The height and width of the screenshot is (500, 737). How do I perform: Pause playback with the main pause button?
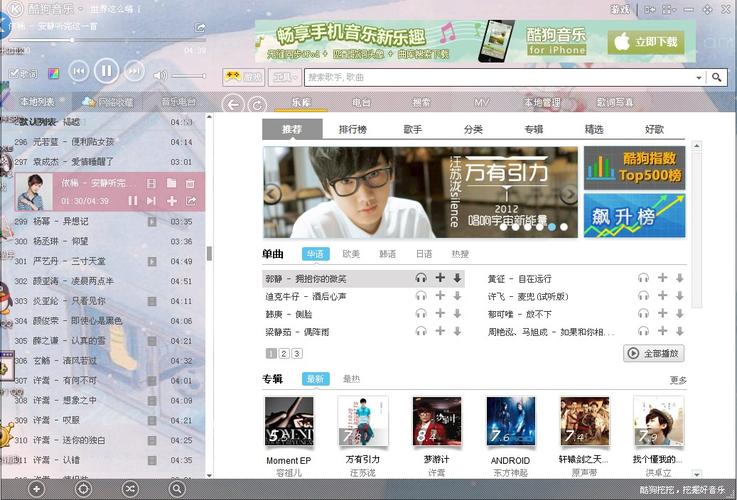tap(106, 70)
